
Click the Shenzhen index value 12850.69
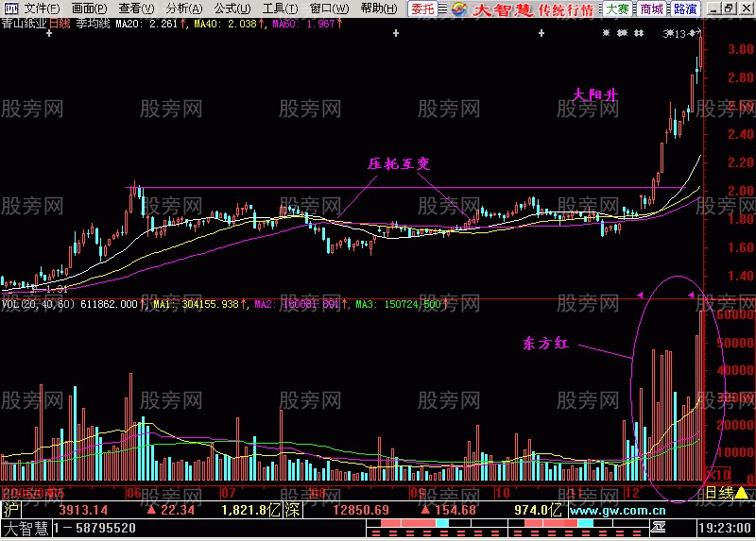361,510
